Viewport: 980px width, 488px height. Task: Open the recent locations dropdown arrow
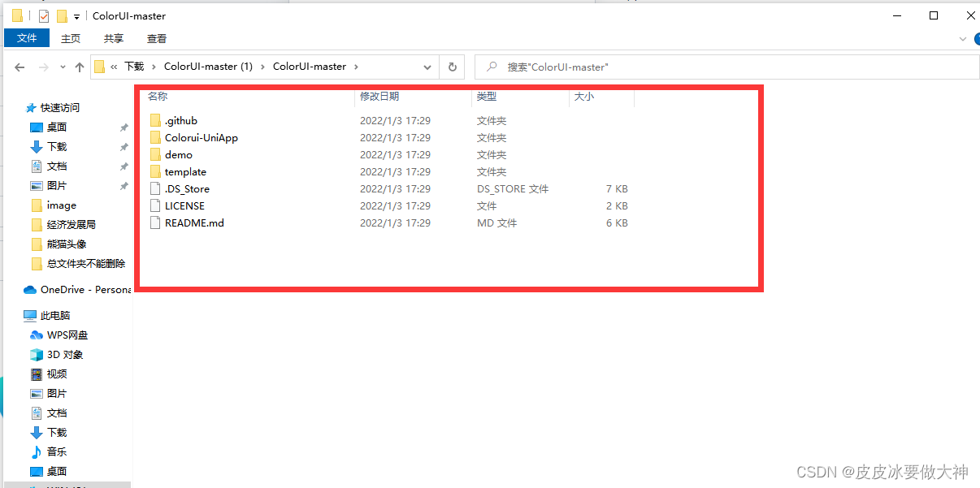click(x=63, y=67)
